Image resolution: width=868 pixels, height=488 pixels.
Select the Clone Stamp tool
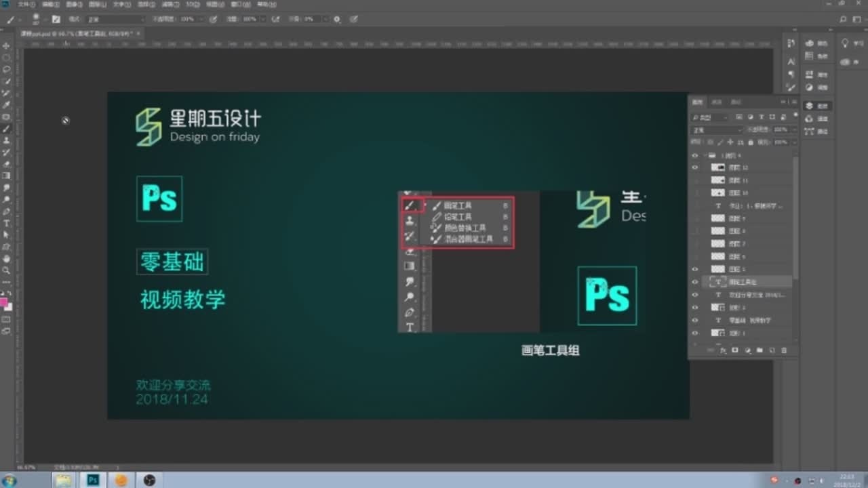(7, 140)
